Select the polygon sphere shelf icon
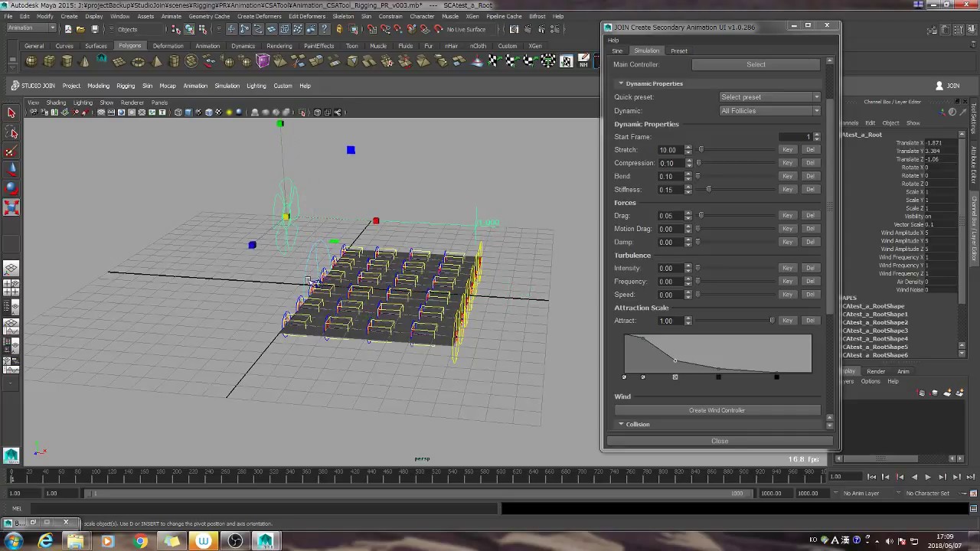This screenshot has height=551, width=980. pos(31,61)
